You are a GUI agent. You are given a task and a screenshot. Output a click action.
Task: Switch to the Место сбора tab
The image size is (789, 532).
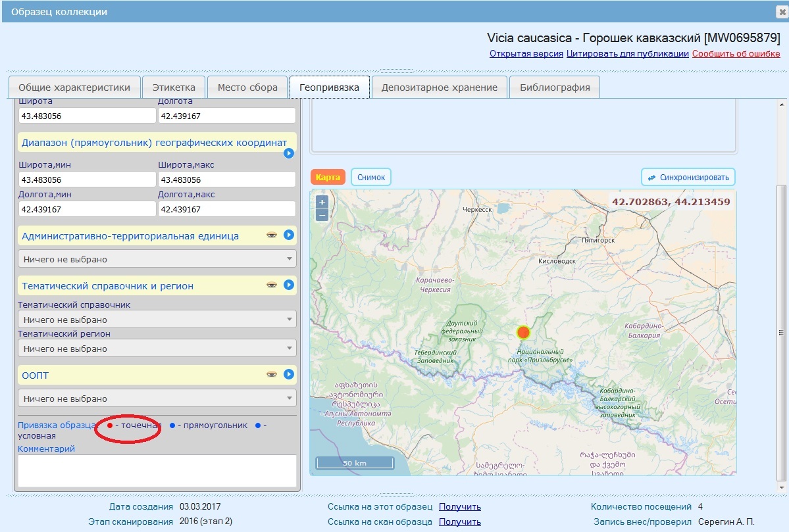[x=247, y=87]
